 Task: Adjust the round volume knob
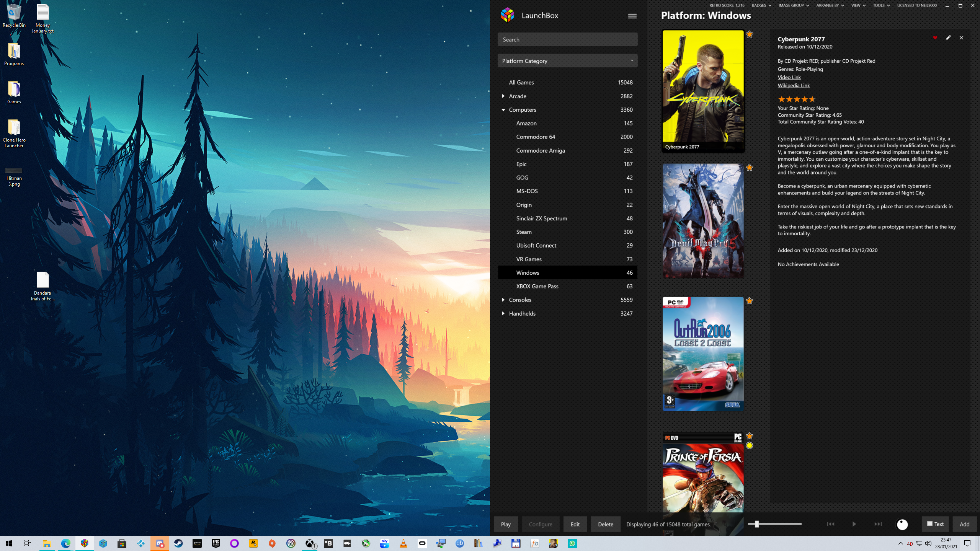[x=902, y=525]
